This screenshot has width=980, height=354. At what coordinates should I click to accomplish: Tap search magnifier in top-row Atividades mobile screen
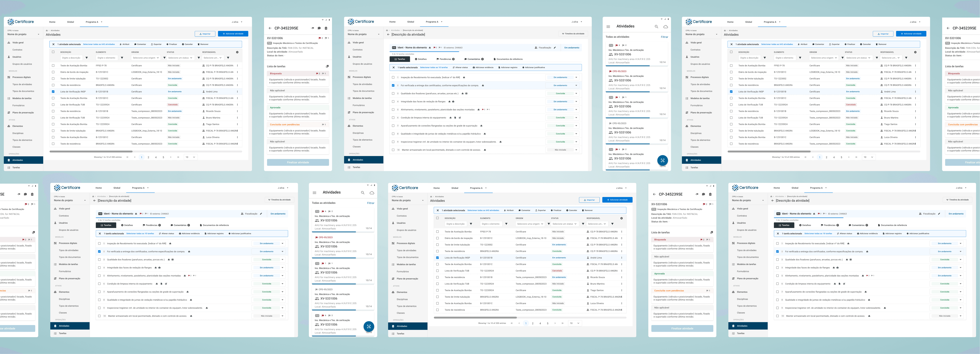(656, 27)
